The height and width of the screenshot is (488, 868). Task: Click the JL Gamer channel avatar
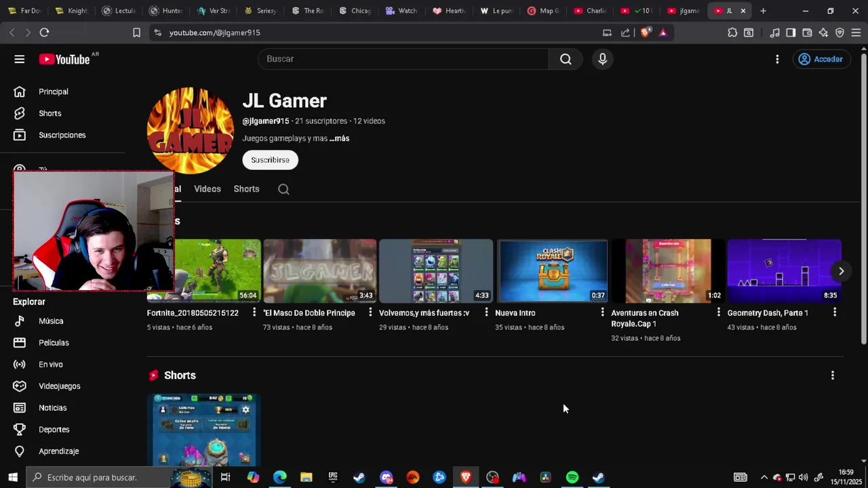point(191,131)
